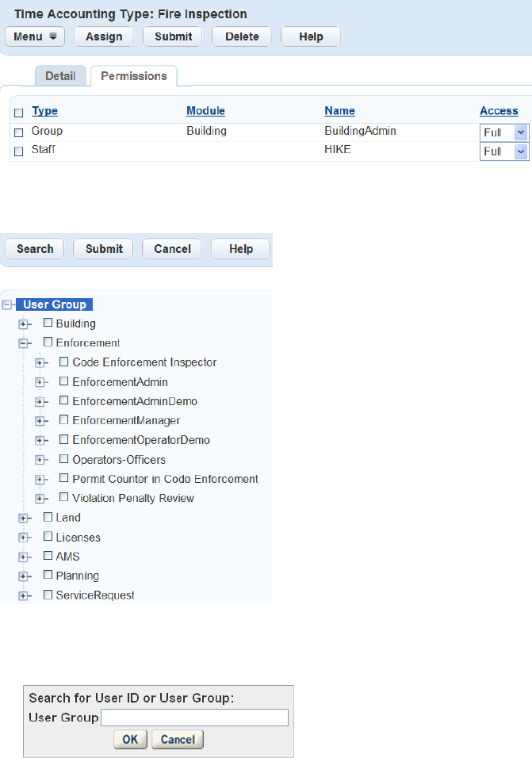Expand the EnforcementAdminDemo node
The height and width of the screenshot is (758, 532).
tap(40, 402)
